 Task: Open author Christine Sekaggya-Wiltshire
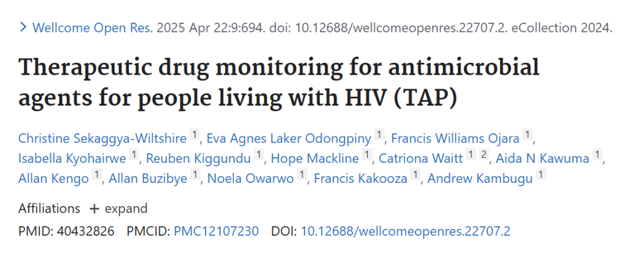(103, 139)
